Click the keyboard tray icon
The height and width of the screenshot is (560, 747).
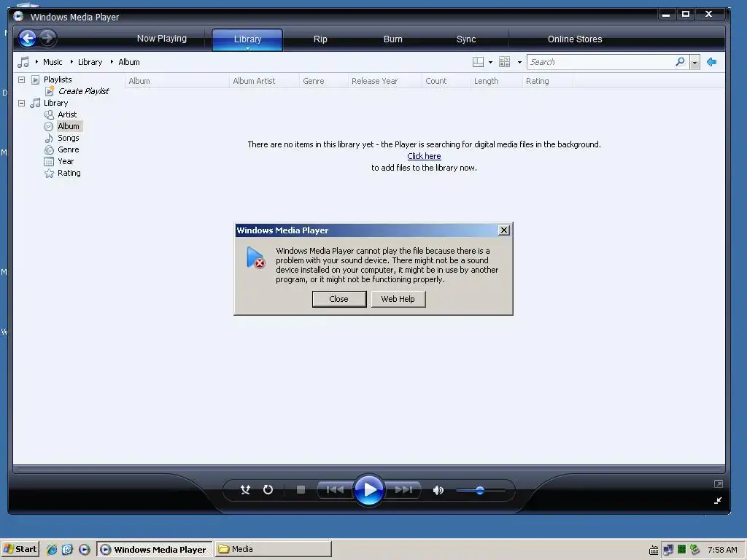coord(654,551)
